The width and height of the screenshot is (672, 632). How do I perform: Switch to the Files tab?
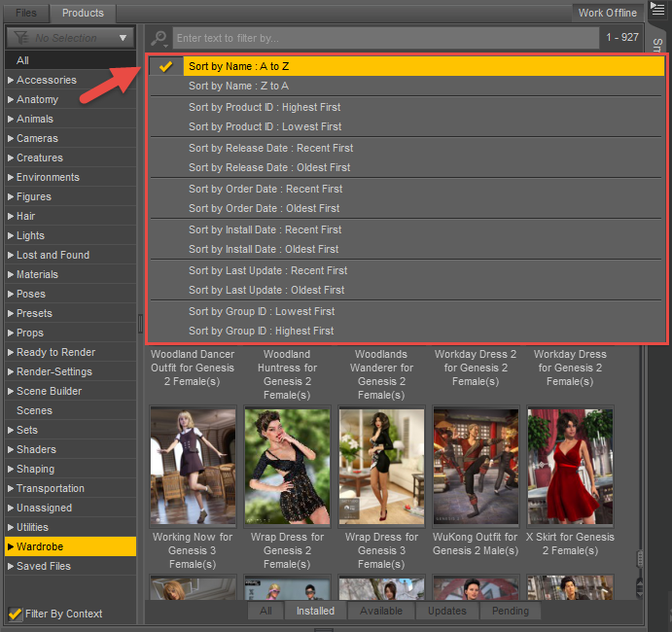[x=26, y=13]
